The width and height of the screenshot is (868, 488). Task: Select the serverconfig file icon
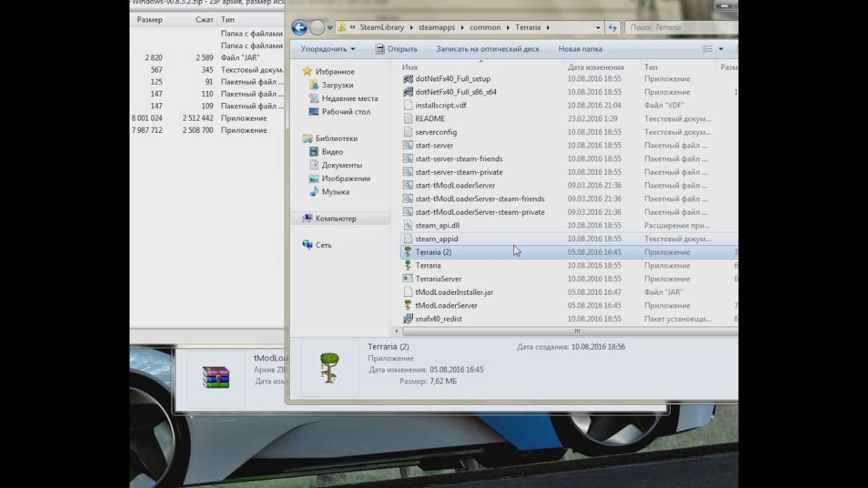click(408, 132)
